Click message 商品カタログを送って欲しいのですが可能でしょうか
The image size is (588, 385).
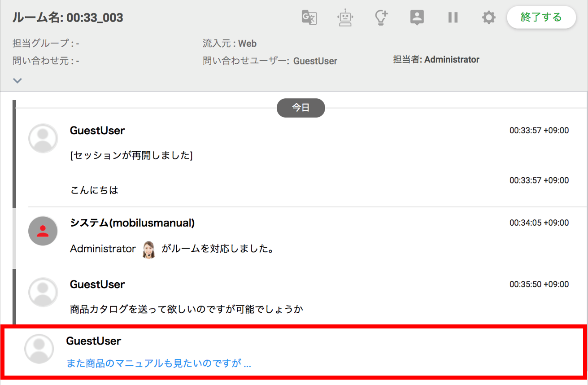[187, 309]
